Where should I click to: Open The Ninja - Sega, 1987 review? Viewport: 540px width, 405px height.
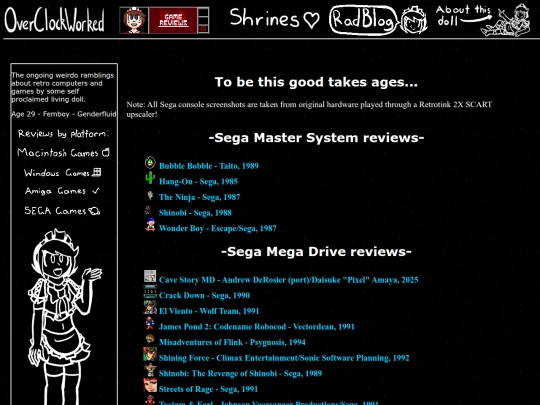199,197
